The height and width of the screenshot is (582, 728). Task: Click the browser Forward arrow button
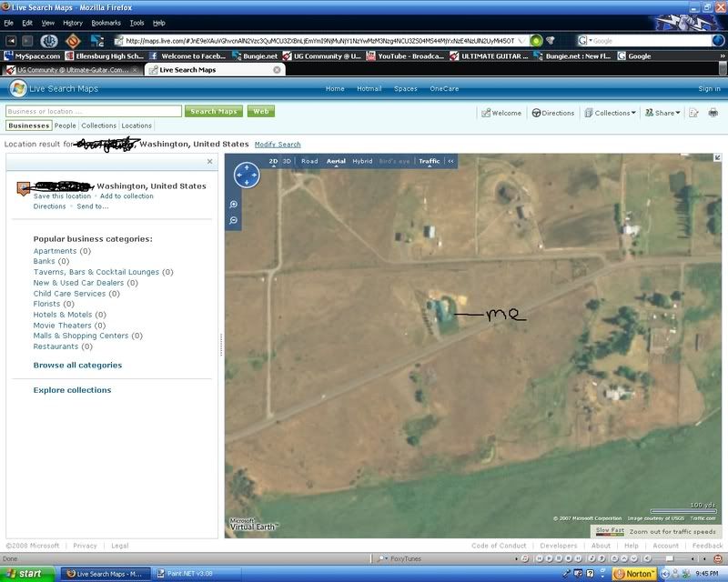click(27, 41)
